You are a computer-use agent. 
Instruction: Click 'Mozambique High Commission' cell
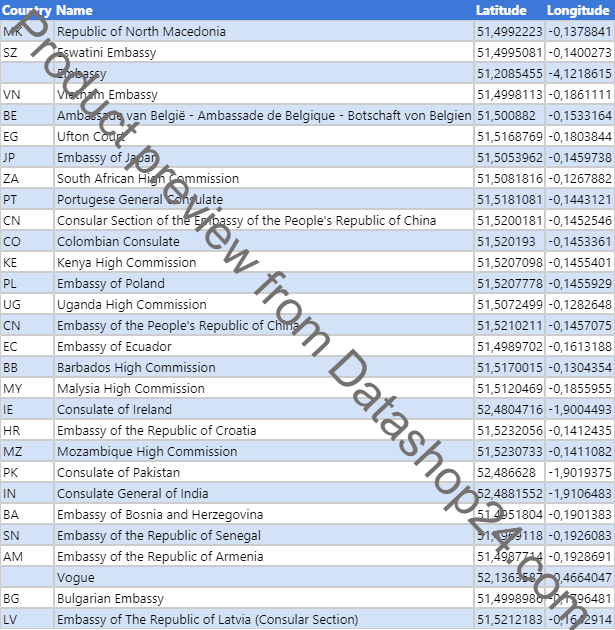[264, 451]
